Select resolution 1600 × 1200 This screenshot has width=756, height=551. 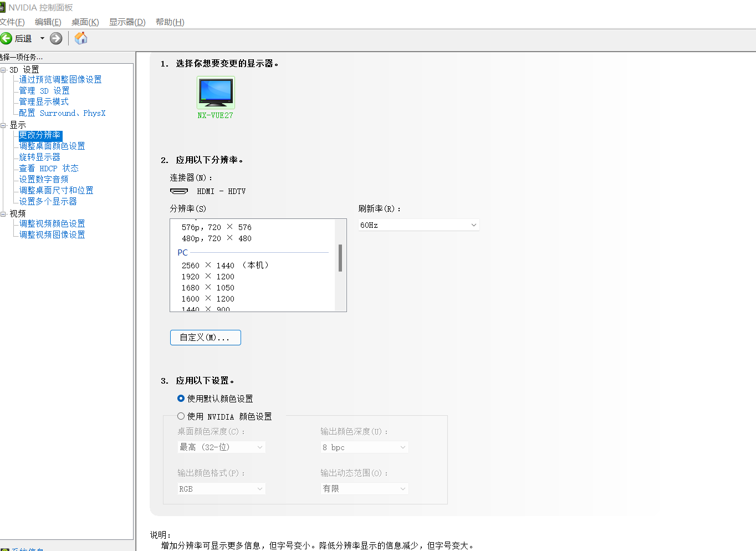208,299
